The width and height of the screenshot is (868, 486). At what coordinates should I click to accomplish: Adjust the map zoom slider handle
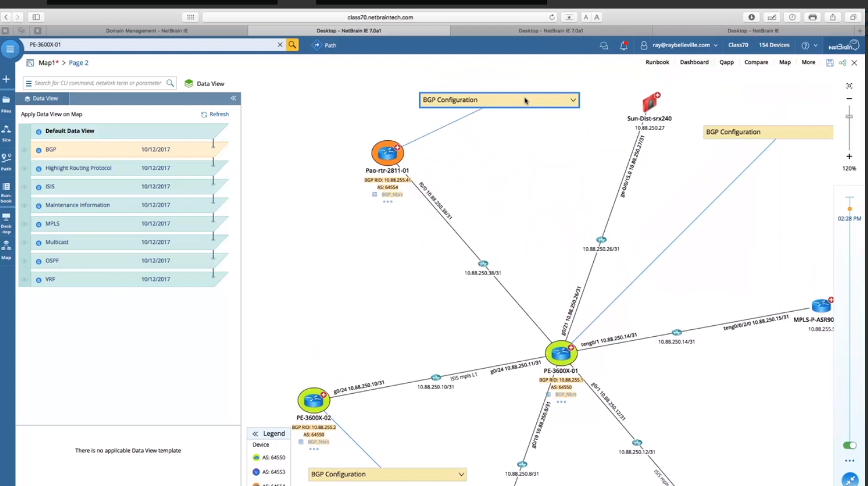(x=849, y=116)
